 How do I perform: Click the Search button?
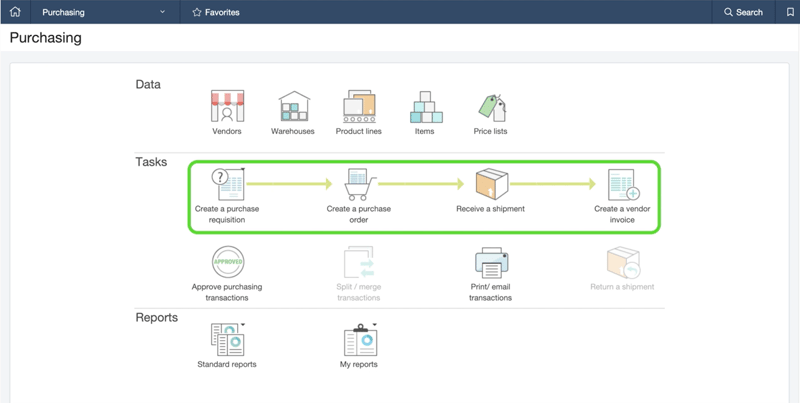coord(743,12)
